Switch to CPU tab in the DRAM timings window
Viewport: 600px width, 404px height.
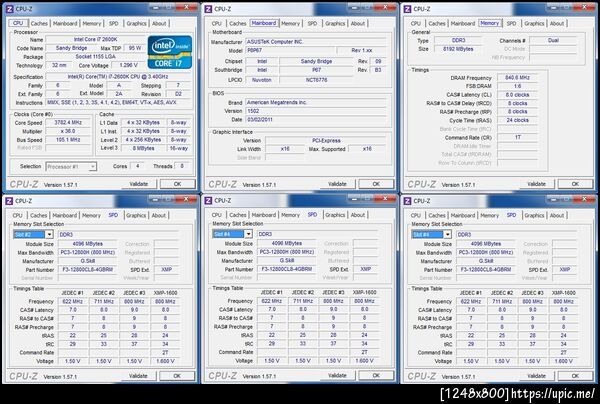point(416,23)
